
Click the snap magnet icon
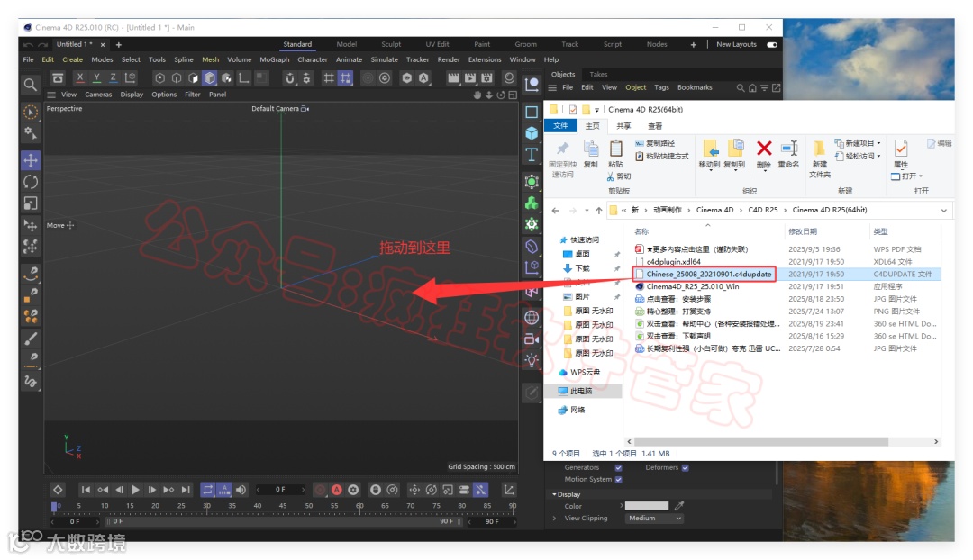pyautogui.click(x=290, y=77)
